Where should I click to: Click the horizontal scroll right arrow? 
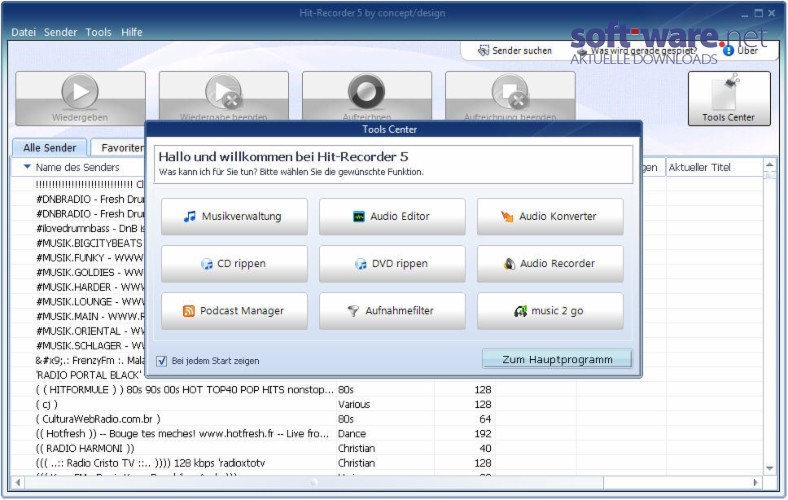click(755, 483)
